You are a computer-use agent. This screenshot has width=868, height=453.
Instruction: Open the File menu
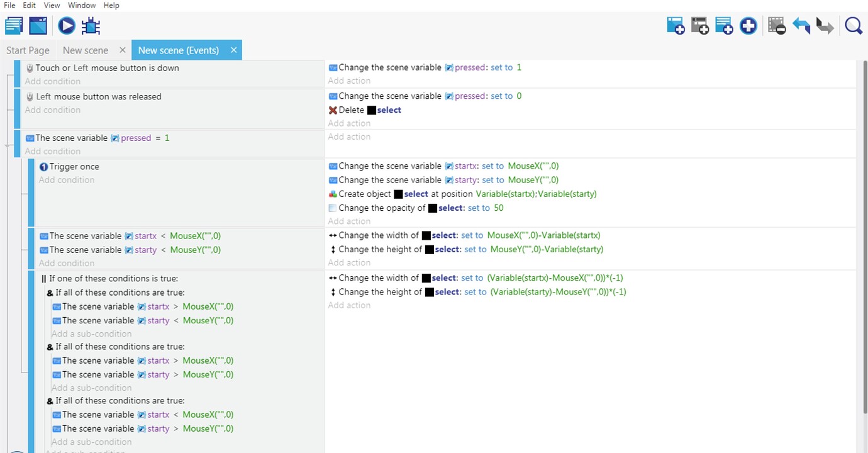(9, 5)
